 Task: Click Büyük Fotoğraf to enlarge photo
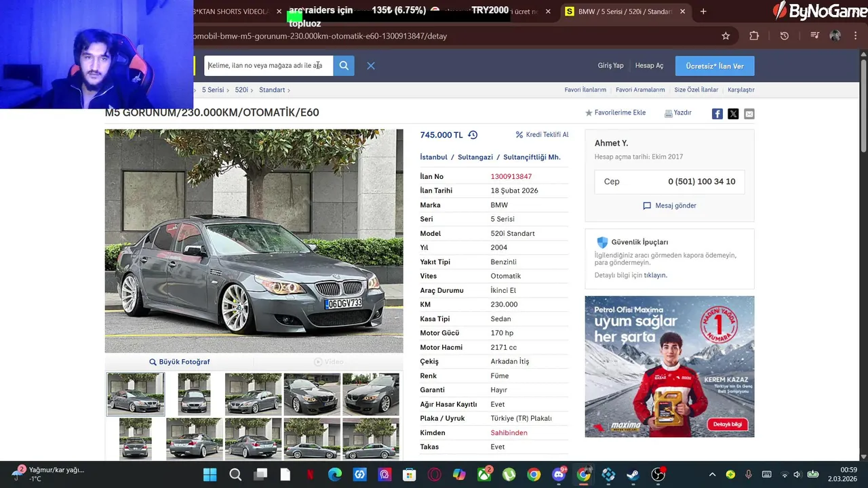point(180,362)
